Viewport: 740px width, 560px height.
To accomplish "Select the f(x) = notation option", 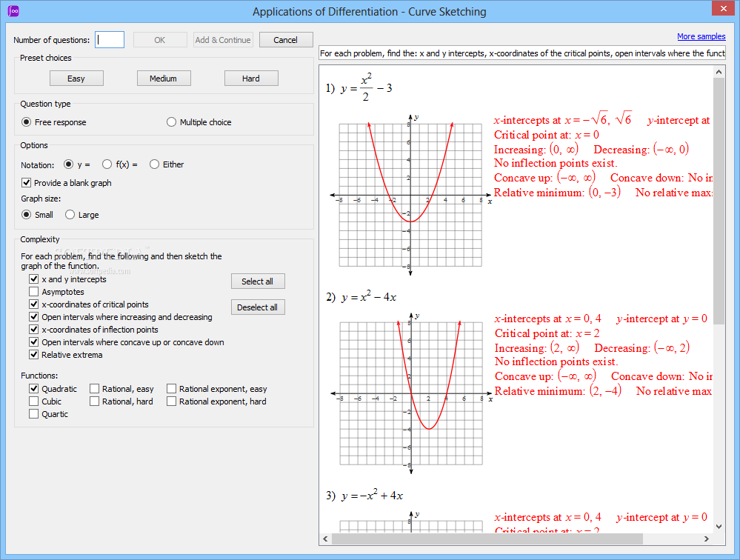I will [x=120, y=164].
